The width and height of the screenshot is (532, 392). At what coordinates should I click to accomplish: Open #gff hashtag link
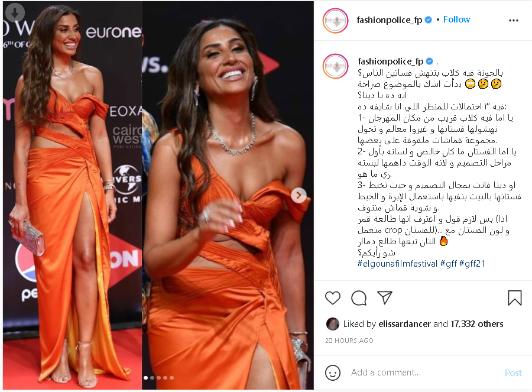pyautogui.click(x=448, y=263)
